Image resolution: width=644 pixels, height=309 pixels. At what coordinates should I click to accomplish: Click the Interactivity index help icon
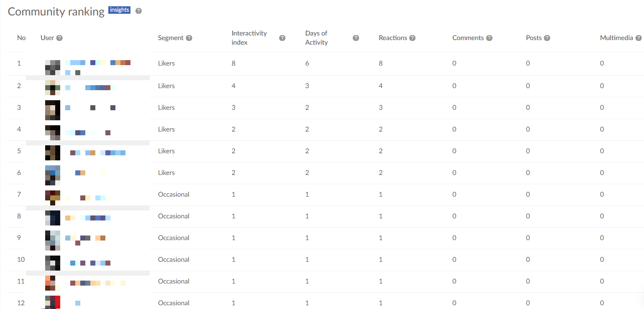pos(282,38)
